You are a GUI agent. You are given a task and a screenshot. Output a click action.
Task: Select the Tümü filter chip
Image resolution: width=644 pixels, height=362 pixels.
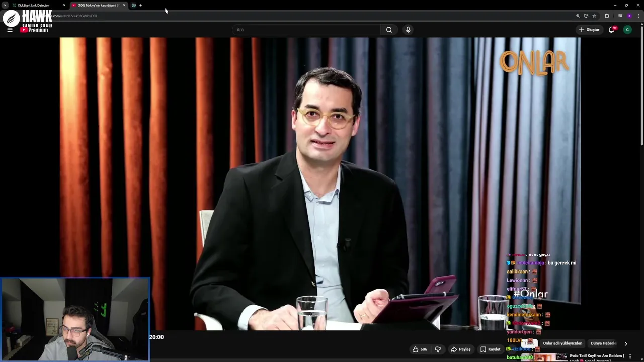tap(529, 343)
